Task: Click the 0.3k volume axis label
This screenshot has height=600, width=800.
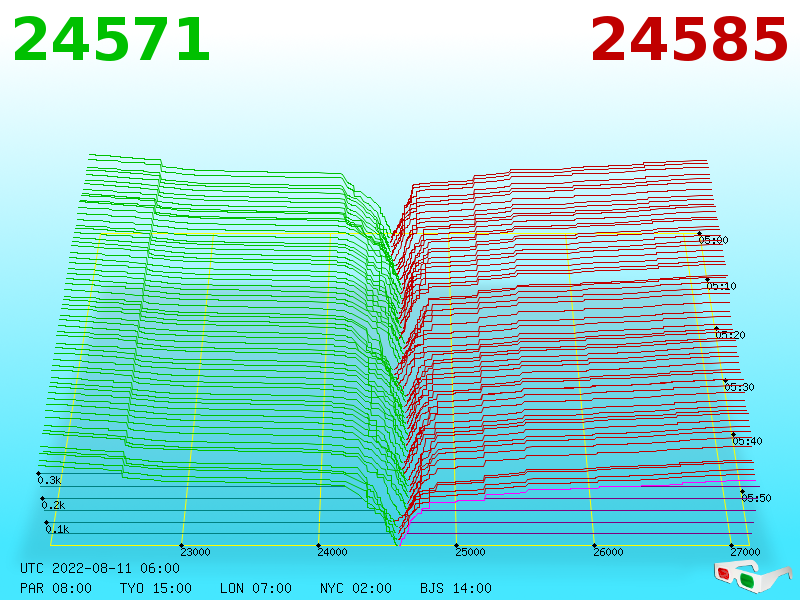Action: pos(49,480)
